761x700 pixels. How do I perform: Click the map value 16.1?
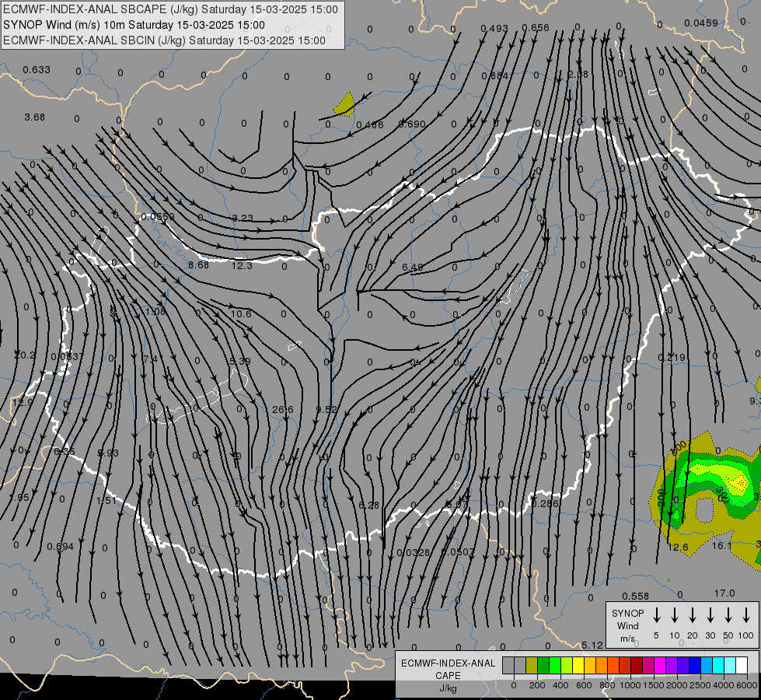tap(721, 545)
